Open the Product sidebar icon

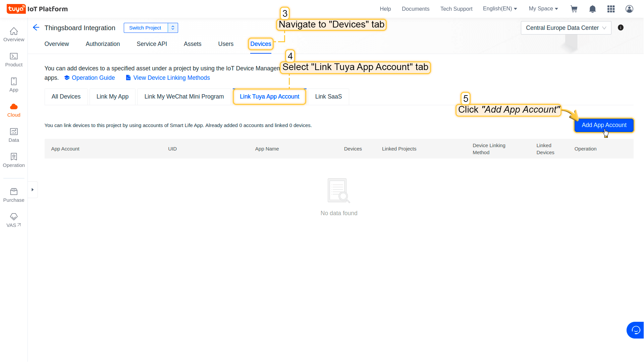(x=14, y=60)
